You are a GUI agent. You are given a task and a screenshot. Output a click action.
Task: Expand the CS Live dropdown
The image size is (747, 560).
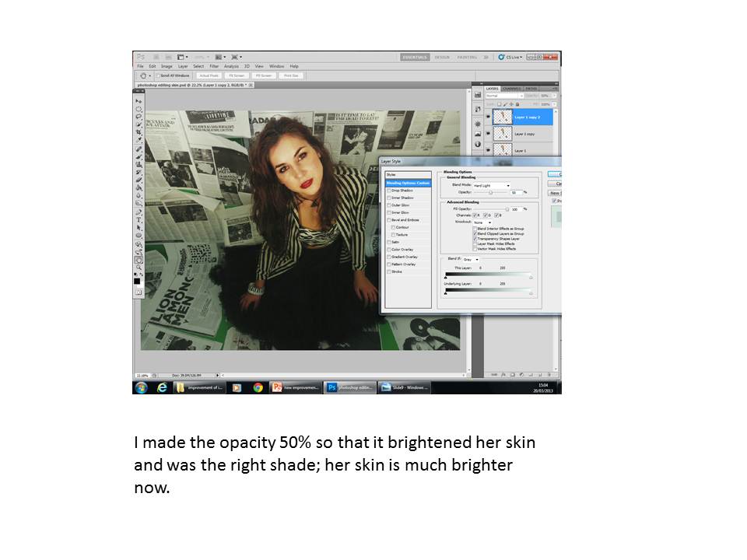[x=510, y=57]
